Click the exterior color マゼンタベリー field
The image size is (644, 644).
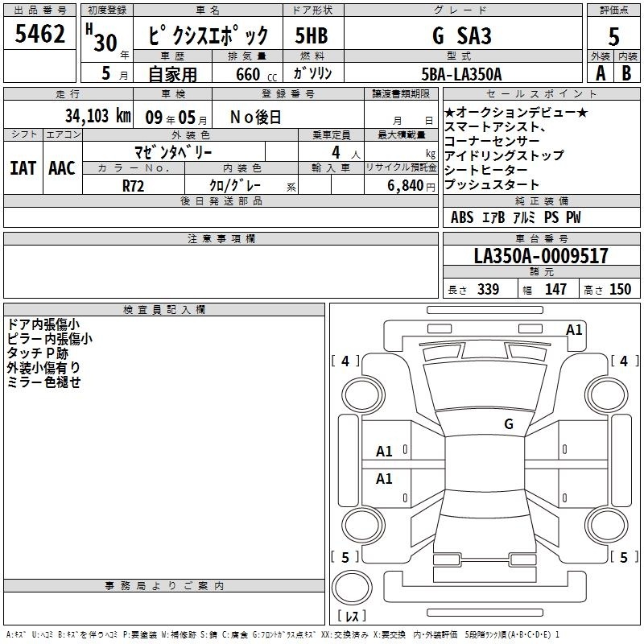pos(172,151)
